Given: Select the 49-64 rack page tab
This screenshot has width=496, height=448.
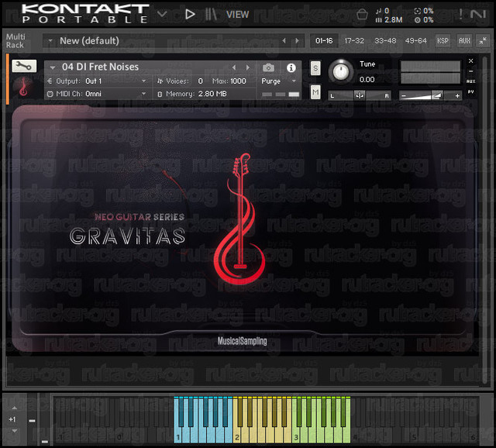Looking at the screenshot, I should click(415, 41).
